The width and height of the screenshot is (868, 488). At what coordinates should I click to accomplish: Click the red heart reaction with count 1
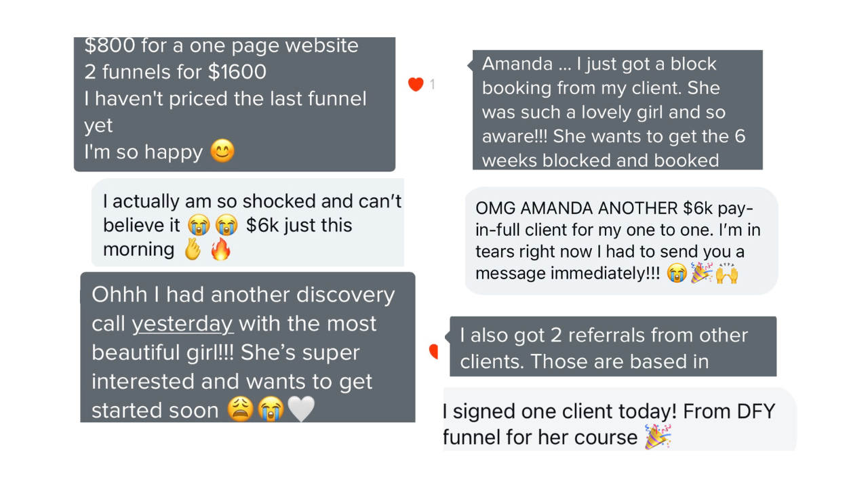(416, 84)
